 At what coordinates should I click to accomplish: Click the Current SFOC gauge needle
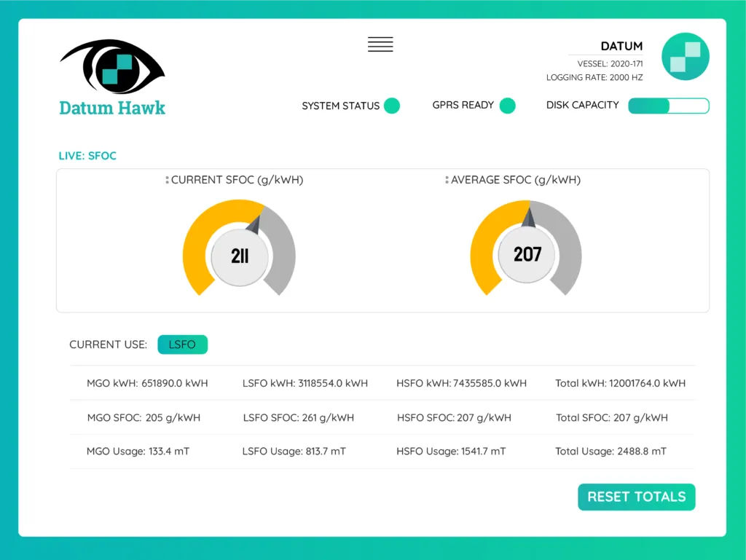pyautogui.click(x=254, y=225)
